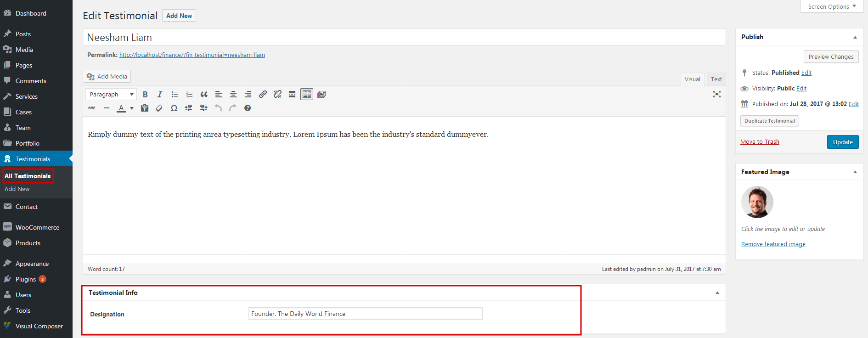Go to Pages in the sidebar
Screen dimensions: 868x338
(x=36, y=65)
